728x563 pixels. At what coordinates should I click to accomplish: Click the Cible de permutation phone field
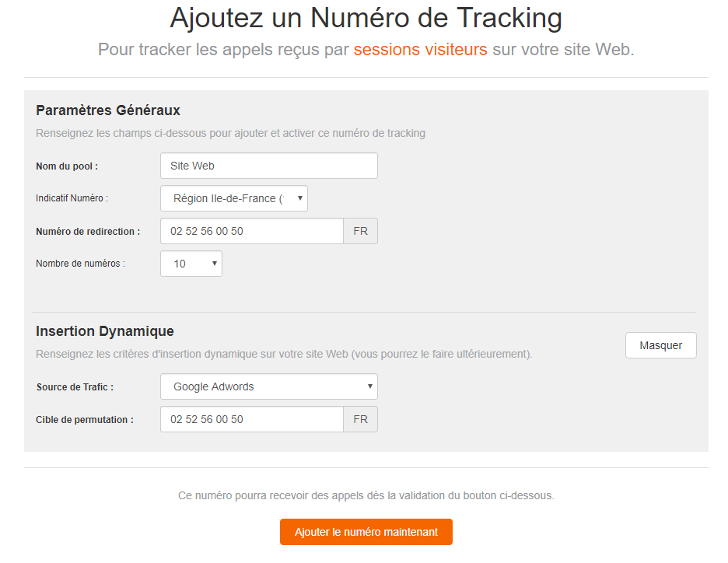[252, 419]
